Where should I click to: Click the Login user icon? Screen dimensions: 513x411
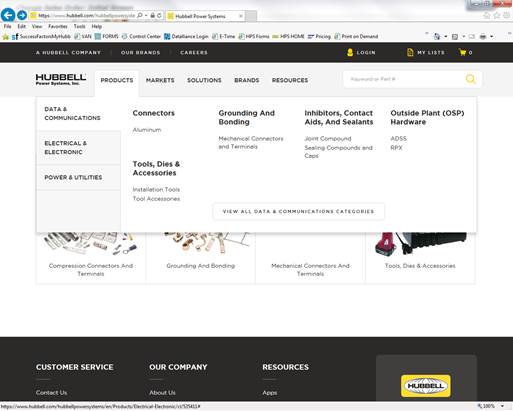[350, 52]
